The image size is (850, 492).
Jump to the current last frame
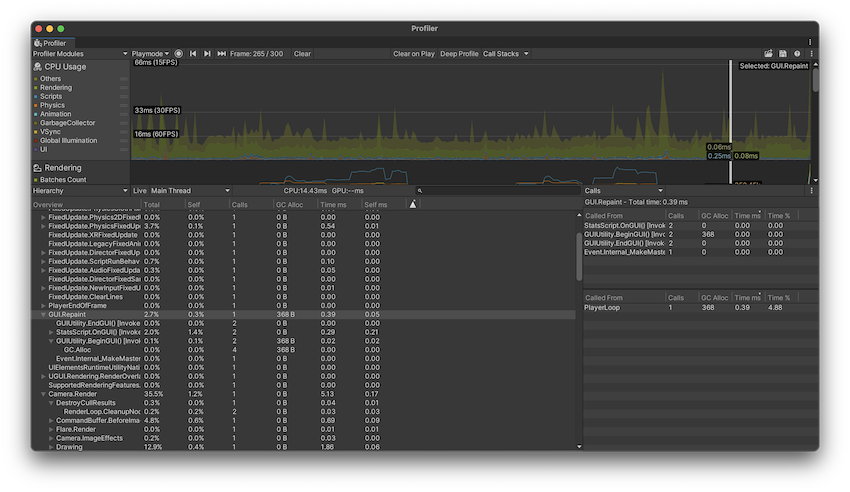pos(221,54)
